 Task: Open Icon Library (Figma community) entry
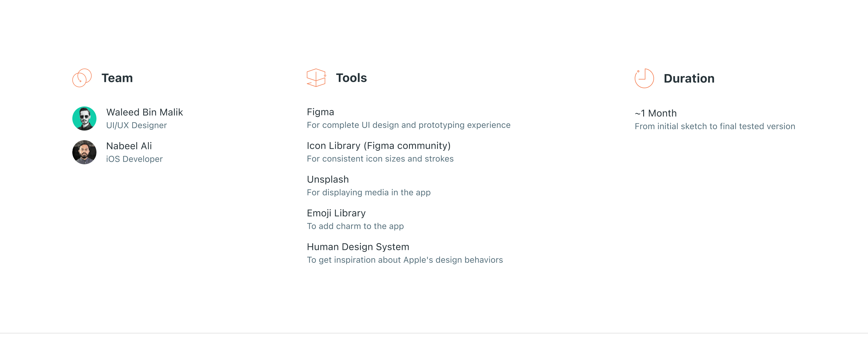pos(379,145)
